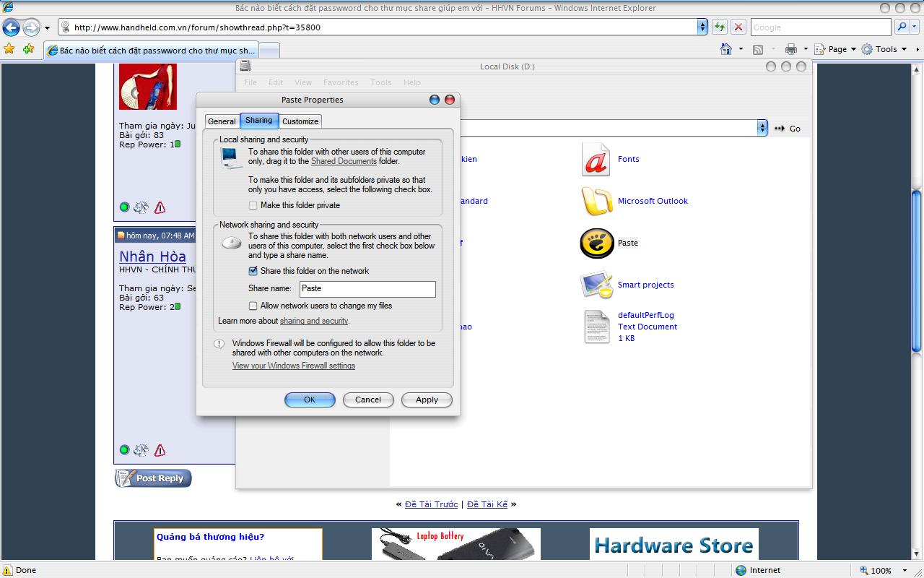
Task: Click the IE Back navigation arrow
Action: (12, 27)
